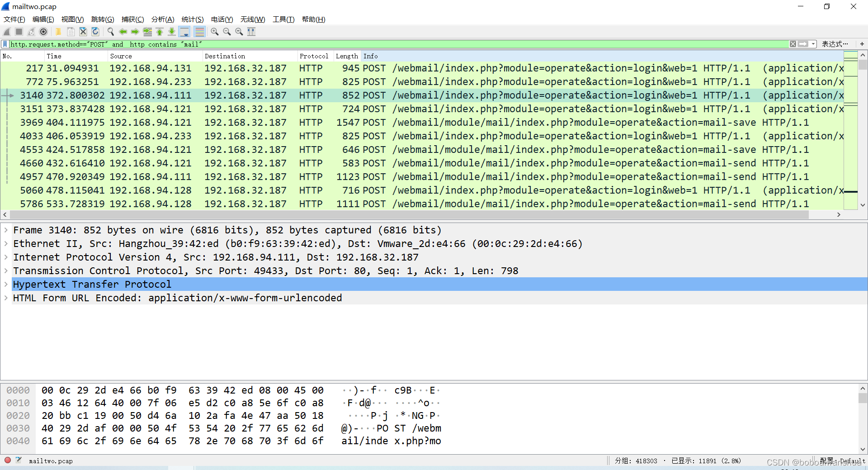Select packet 4660 mail-send row
This screenshot has height=470, width=868.
click(x=422, y=163)
